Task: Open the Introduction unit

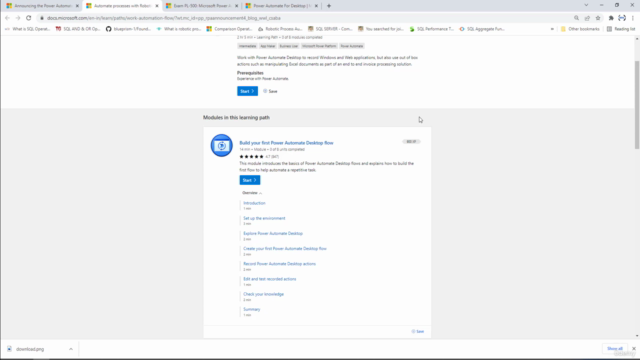Action: tap(254, 203)
